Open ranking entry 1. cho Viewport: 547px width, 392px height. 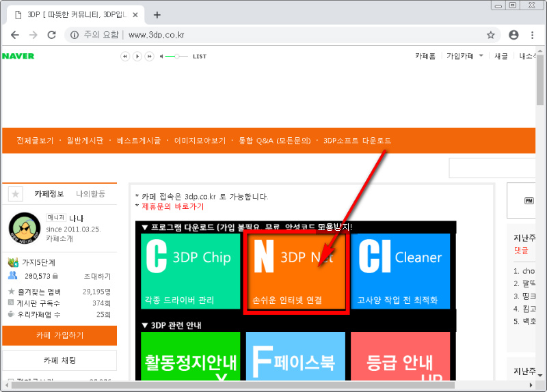click(x=524, y=271)
